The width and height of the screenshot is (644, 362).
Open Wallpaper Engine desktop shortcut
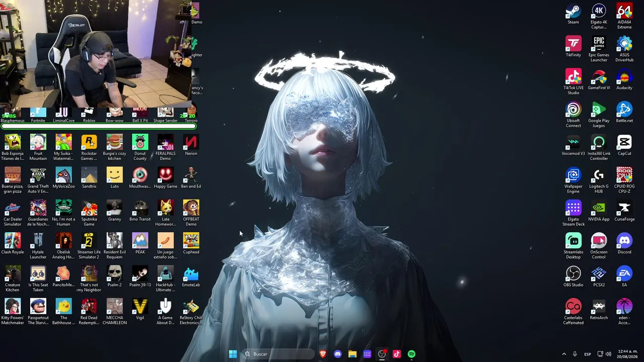click(573, 180)
